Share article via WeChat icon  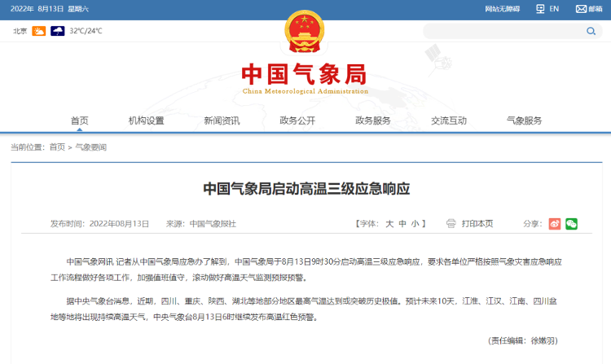571,224
